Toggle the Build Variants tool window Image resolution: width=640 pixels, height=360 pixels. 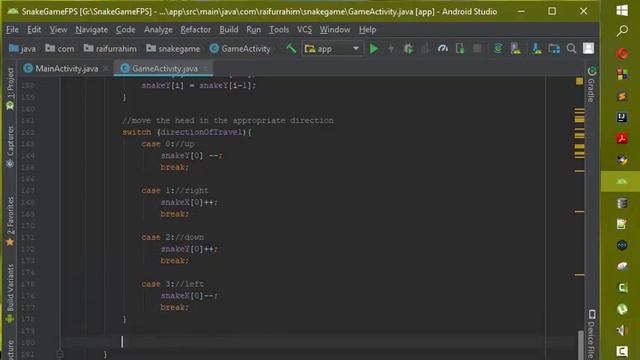[10, 293]
